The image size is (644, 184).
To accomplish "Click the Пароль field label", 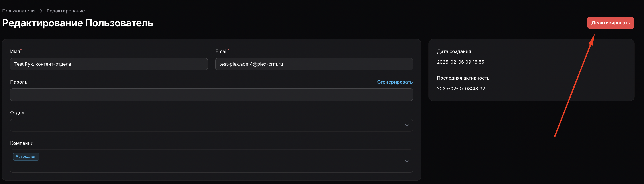I will (x=19, y=82).
